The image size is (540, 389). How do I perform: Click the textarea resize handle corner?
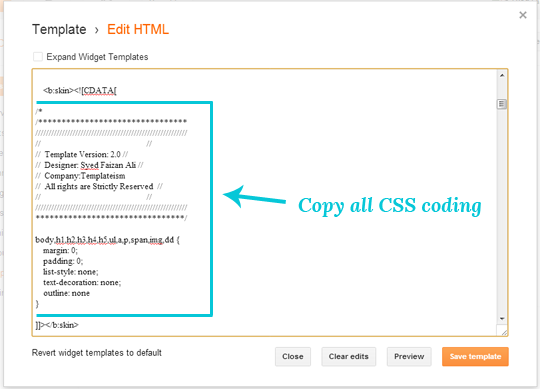[x=504, y=332]
